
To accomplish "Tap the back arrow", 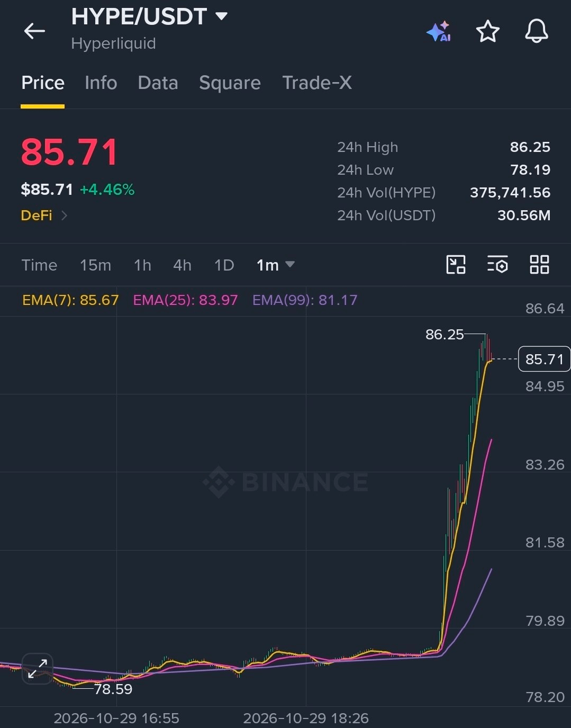I will 34,31.
